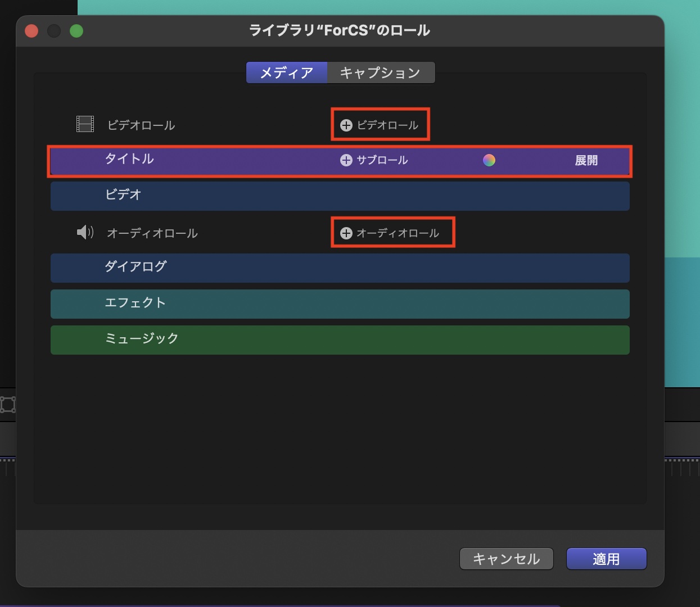700x607 pixels.
Task: Click the 適用 button
Action: point(606,559)
